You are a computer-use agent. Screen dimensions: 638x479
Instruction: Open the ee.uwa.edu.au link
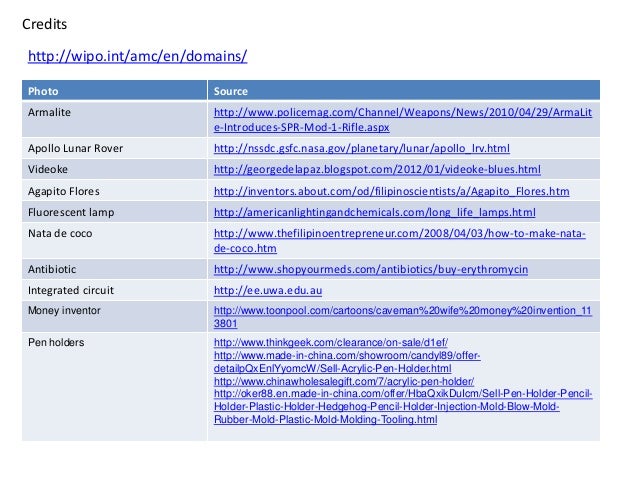268,291
